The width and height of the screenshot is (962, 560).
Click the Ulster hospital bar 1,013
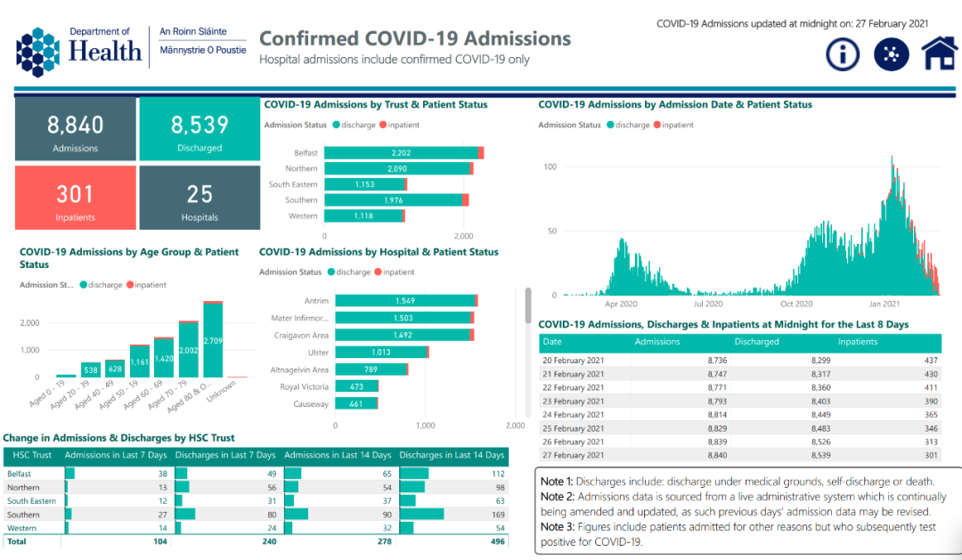381,352
